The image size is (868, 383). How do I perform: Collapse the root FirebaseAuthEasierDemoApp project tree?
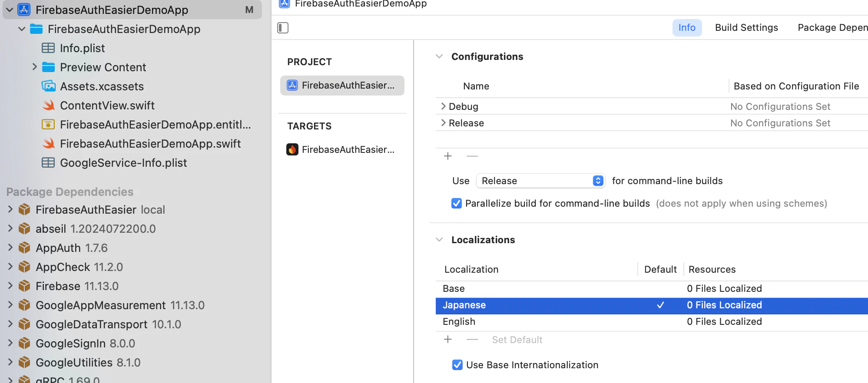click(10, 10)
